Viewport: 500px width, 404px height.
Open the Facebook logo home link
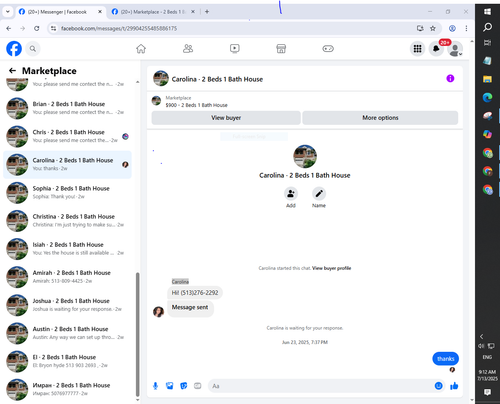[x=14, y=49]
